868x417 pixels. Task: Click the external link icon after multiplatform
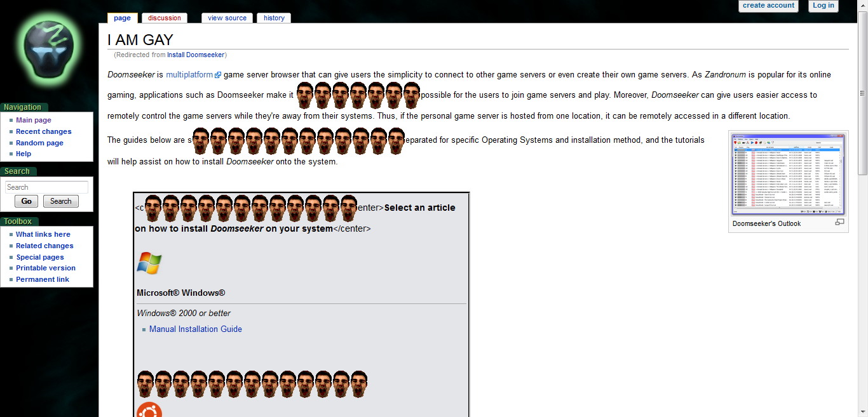tap(218, 75)
